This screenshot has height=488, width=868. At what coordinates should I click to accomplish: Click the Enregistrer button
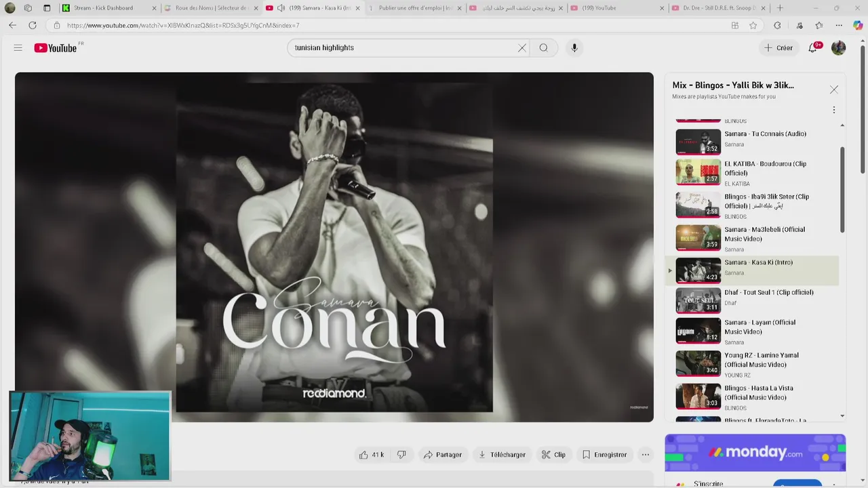tap(604, 455)
